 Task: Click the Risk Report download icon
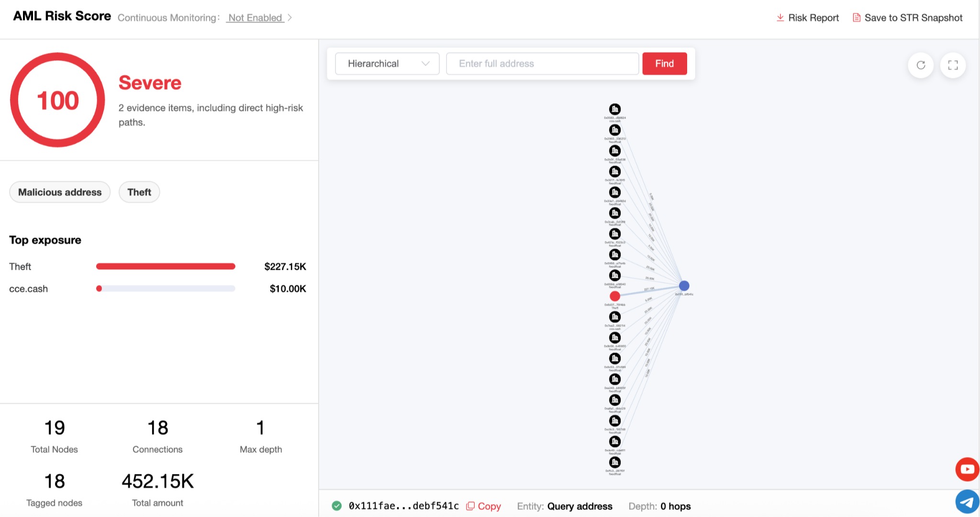point(780,18)
